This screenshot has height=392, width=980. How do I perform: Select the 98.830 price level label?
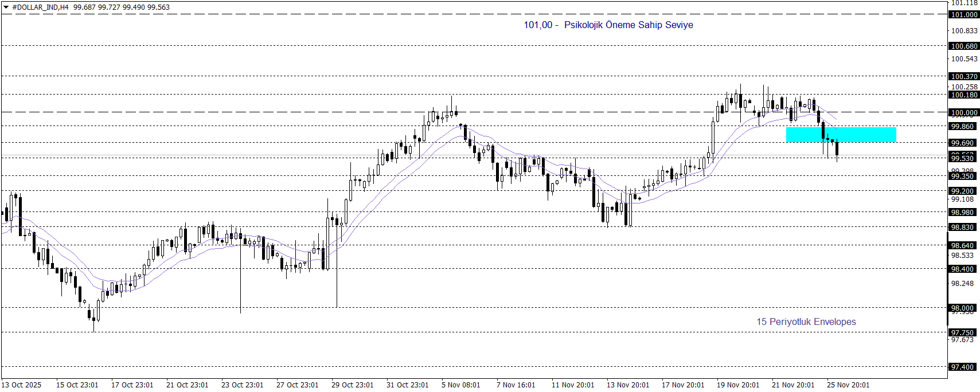point(963,228)
